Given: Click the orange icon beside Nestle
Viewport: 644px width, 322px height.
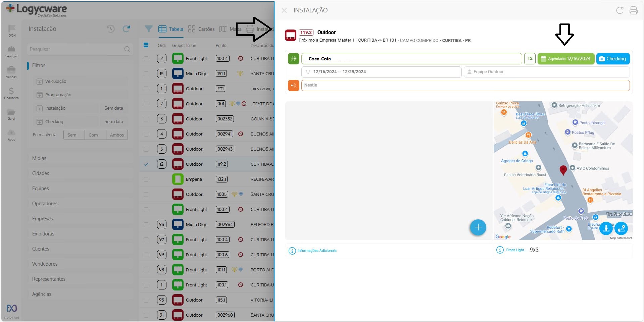Looking at the screenshot, I should tap(294, 86).
